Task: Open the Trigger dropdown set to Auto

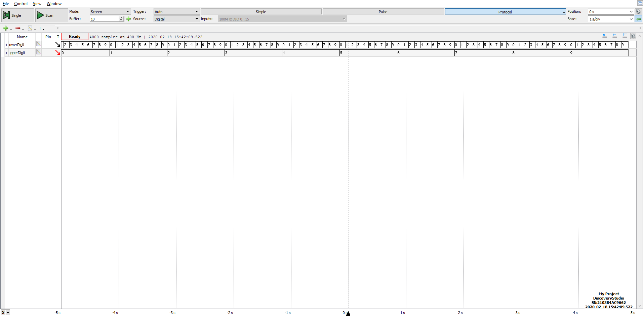Action: (176, 12)
